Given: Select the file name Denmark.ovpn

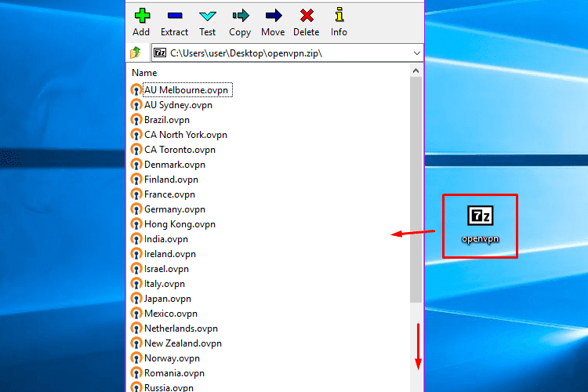Looking at the screenshot, I should [x=175, y=165].
